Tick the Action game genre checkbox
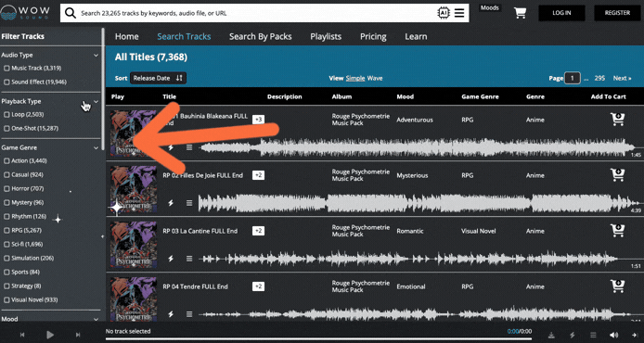Screen dimensions: 644x343 (6, 160)
